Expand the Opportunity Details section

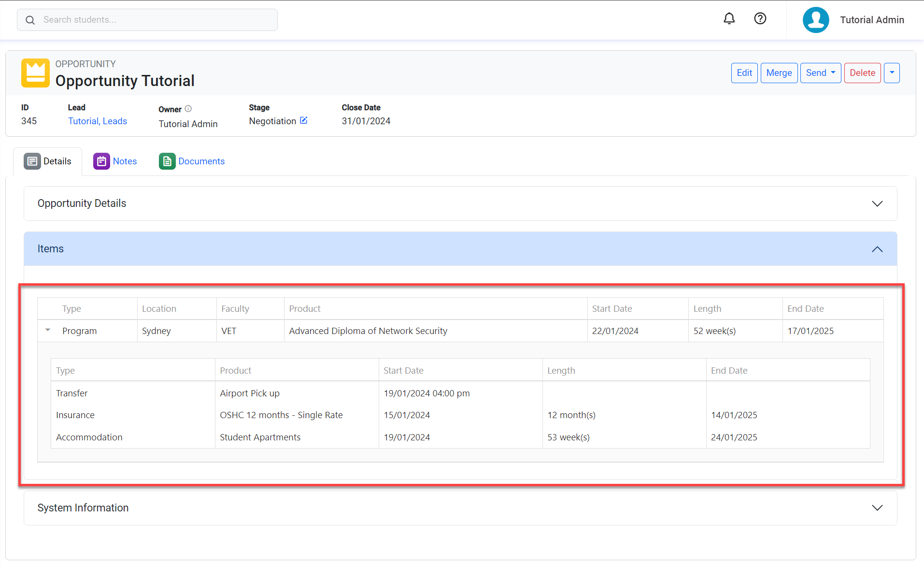(x=877, y=204)
